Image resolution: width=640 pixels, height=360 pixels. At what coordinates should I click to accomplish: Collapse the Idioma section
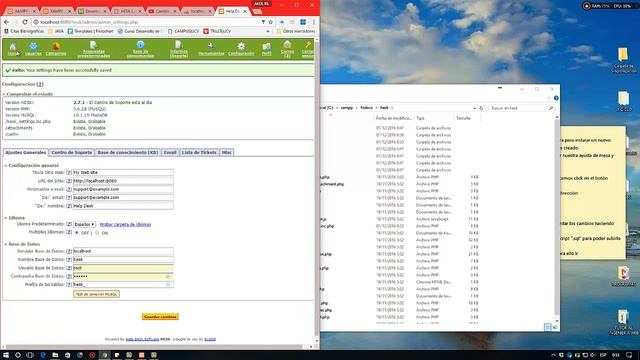pyautogui.click(x=6, y=218)
